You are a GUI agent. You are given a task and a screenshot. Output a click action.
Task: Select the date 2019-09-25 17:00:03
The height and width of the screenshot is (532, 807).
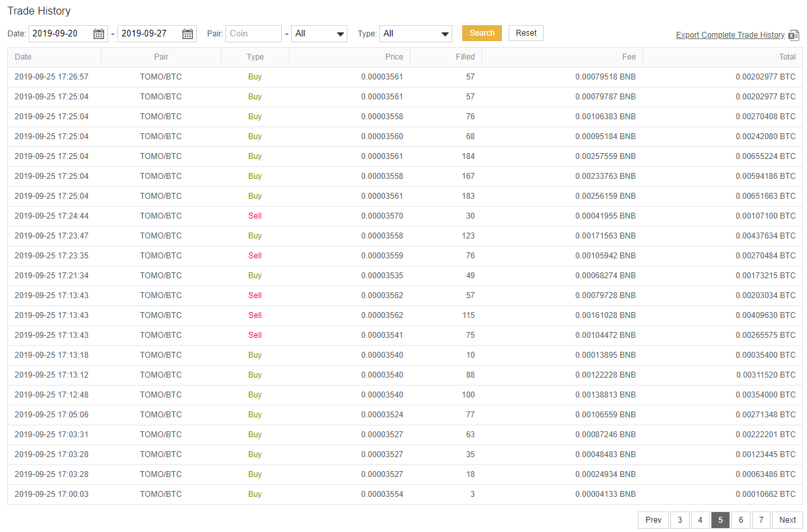[51, 494]
